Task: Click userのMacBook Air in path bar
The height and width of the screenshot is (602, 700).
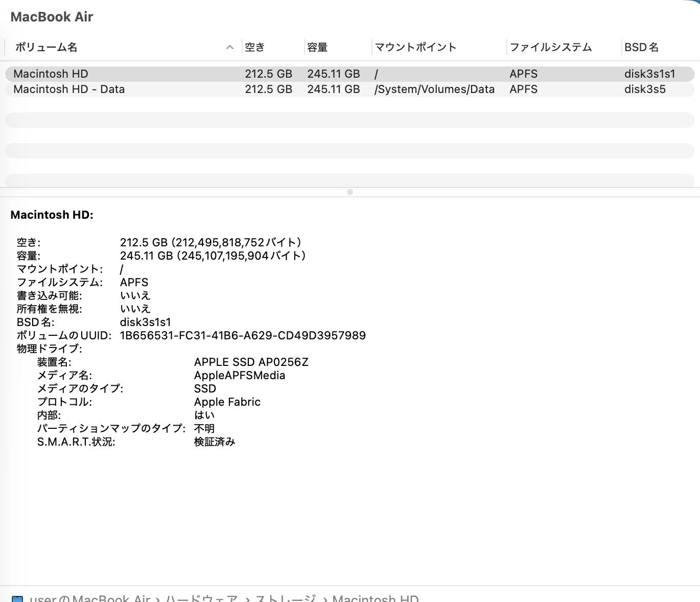Action: coord(90,598)
